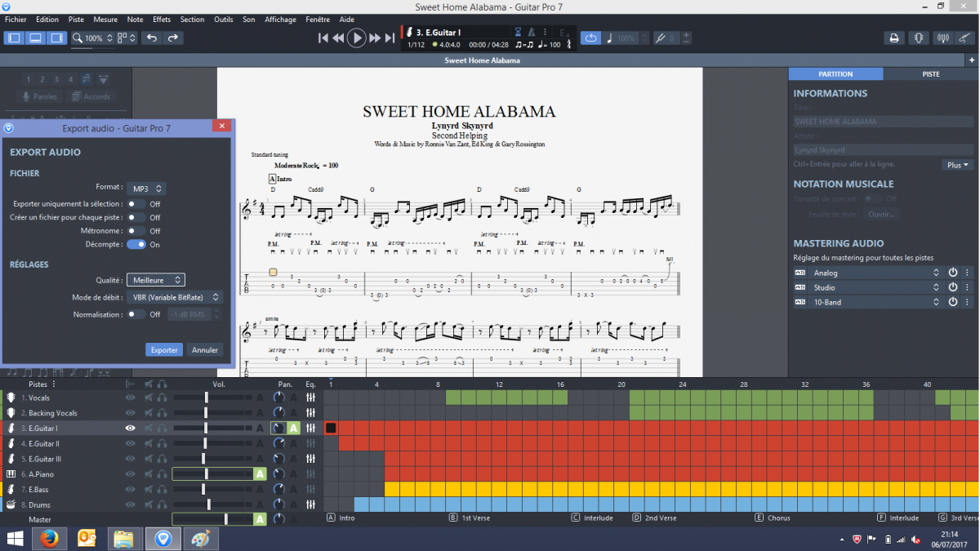Open the Fichier menu
Screen dimensions: 980x551
[16, 20]
